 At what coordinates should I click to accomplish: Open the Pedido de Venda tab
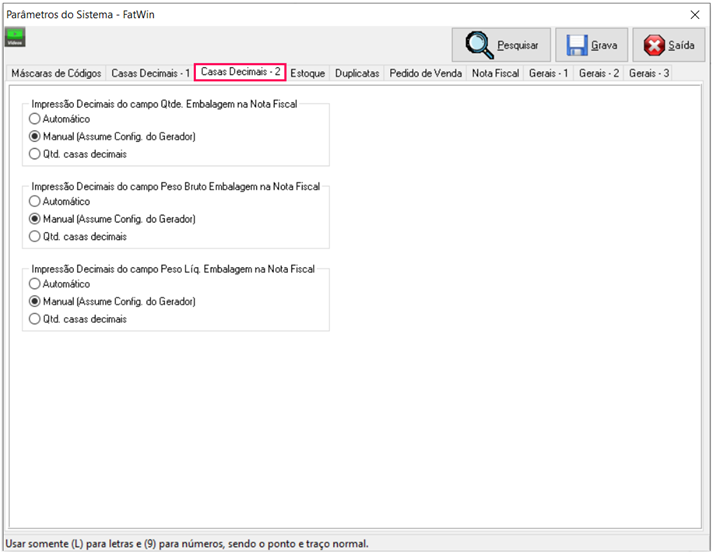426,74
